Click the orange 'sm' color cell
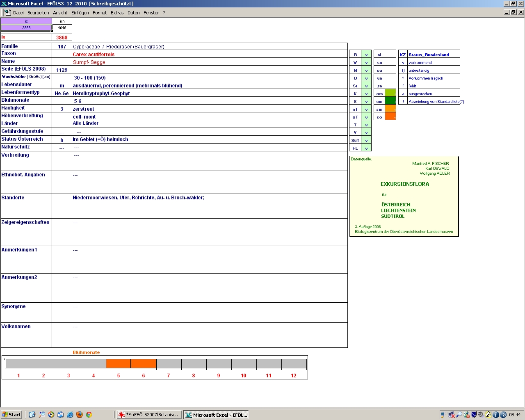The image size is (525, 420). coord(390,109)
